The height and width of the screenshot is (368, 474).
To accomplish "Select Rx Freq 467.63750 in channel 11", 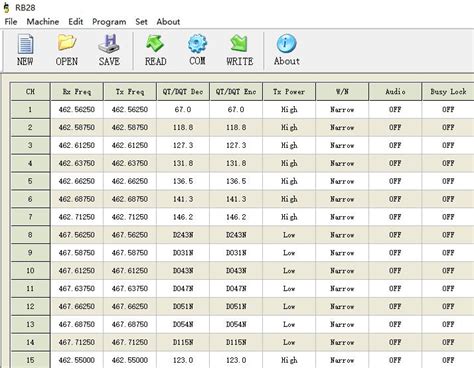I will coord(77,288).
